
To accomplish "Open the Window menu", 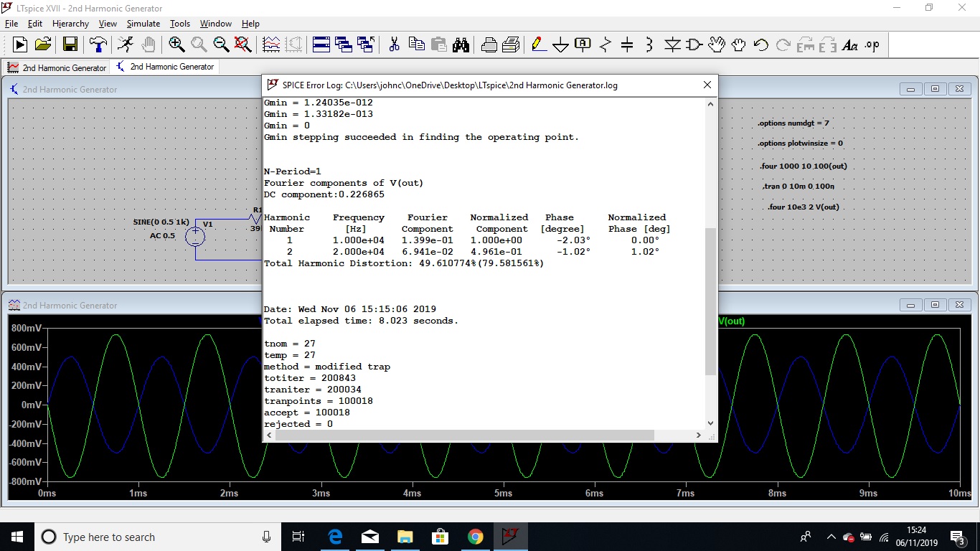I will [x=216, y=24].
